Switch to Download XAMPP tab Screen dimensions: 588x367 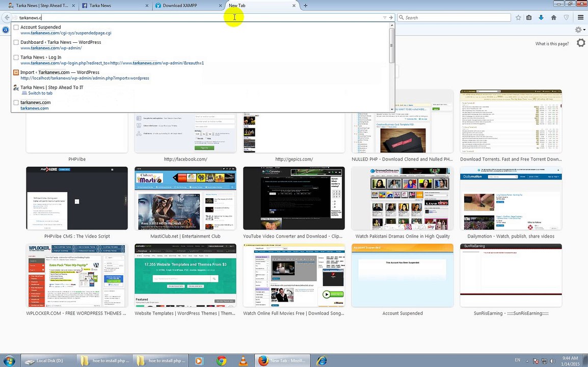click(x=188, y=6)
